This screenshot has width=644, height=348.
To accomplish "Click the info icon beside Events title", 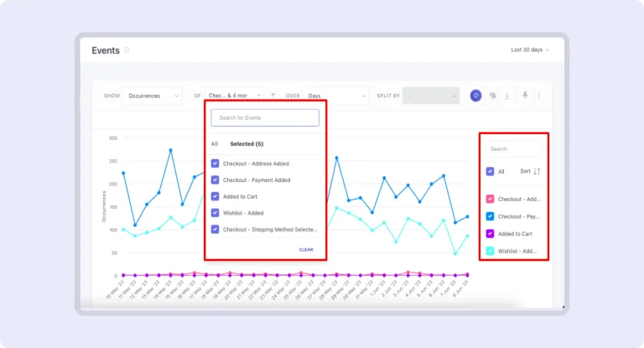I will (127, 50).
